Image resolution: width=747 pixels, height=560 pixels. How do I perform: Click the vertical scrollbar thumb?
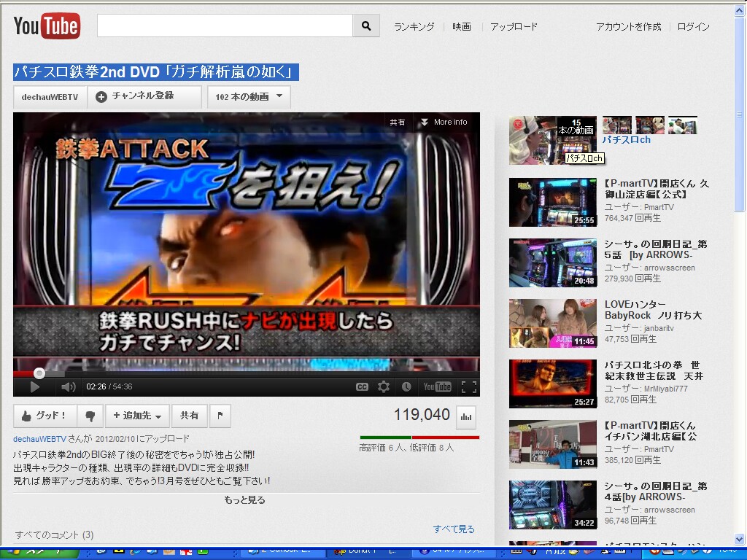[x=740, y=114]
